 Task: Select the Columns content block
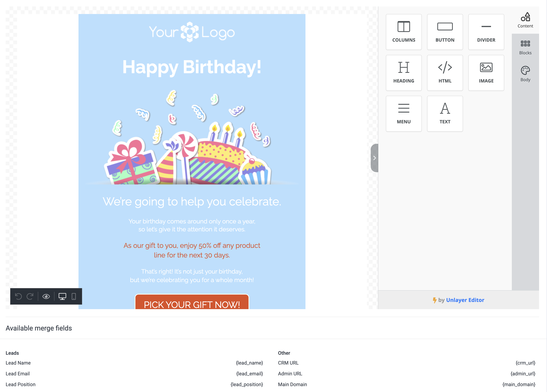point(403,32)
